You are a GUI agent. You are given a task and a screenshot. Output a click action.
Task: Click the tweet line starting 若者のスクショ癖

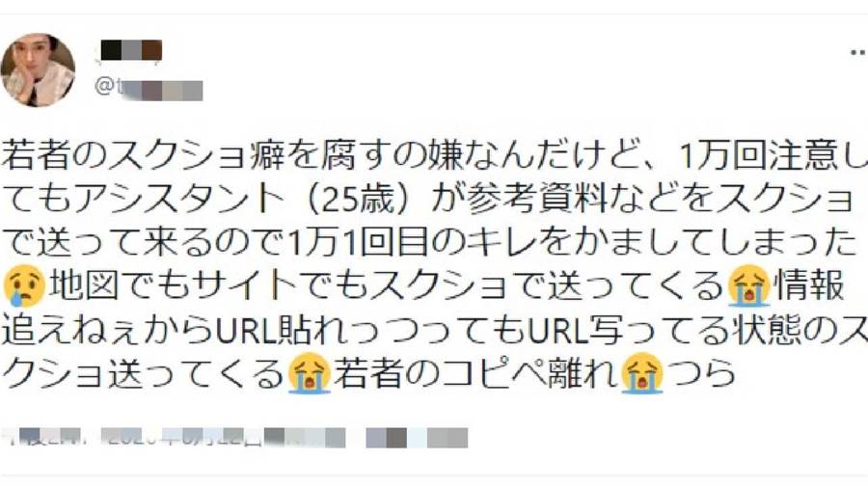click(x=434, y=156)
